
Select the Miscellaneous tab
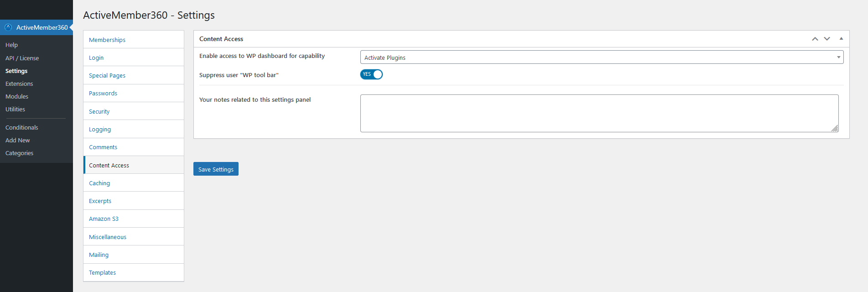[x=134, y=237]
